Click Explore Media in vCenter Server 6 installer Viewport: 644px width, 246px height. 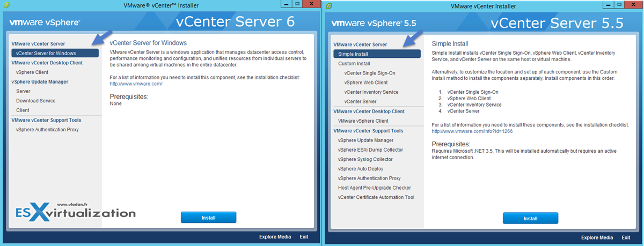[x=275, y=237]
